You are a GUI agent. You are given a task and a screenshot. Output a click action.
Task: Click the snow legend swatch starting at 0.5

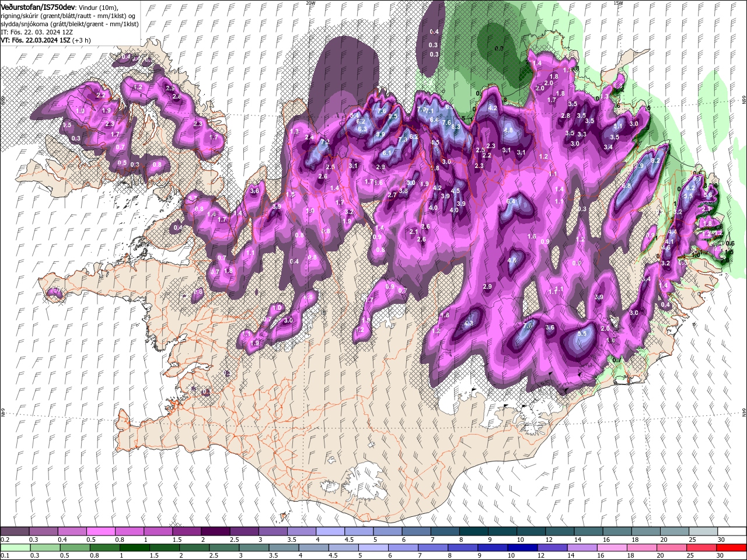pyautogui.click(x=101, y=531)
